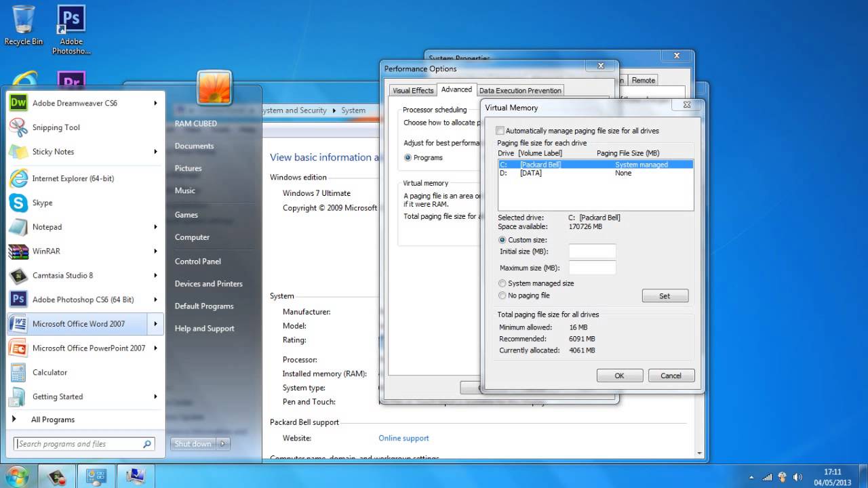Screen dimensions: 868x488
Task: Open the Online support link
Action: tap(403, 439)
